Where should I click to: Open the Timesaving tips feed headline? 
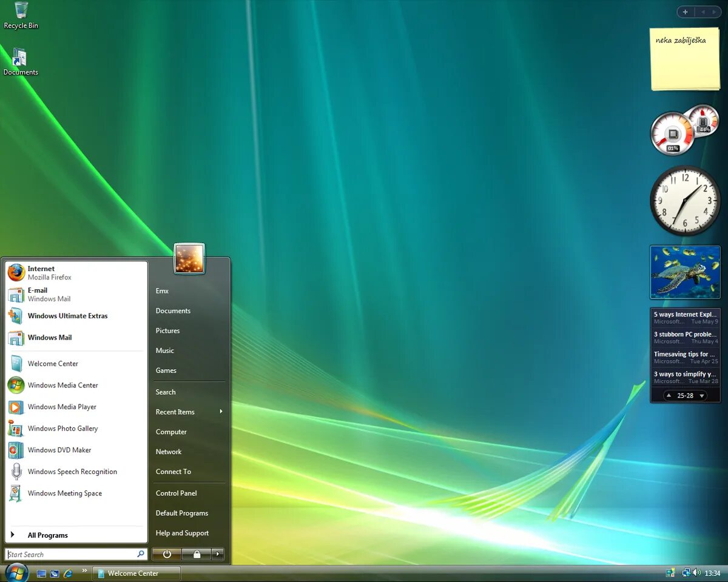tap(684, 354)
